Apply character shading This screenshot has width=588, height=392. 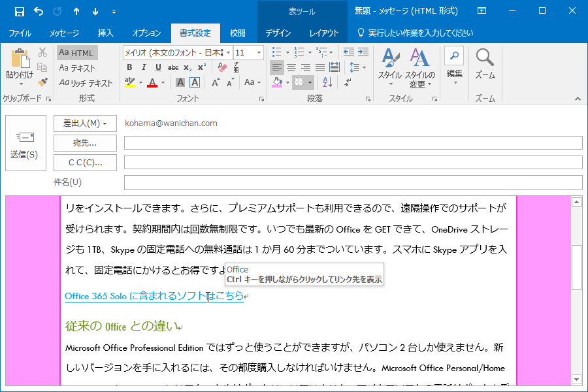coord(180,82)
